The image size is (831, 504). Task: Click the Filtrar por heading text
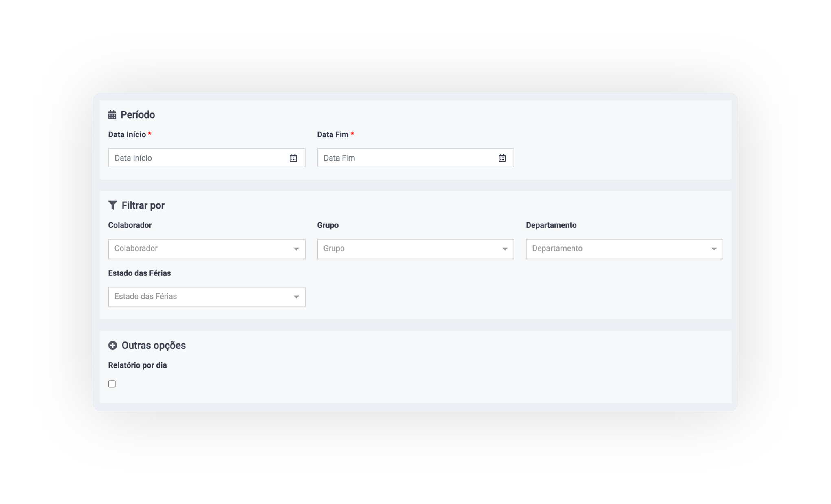tap(143, 205)
